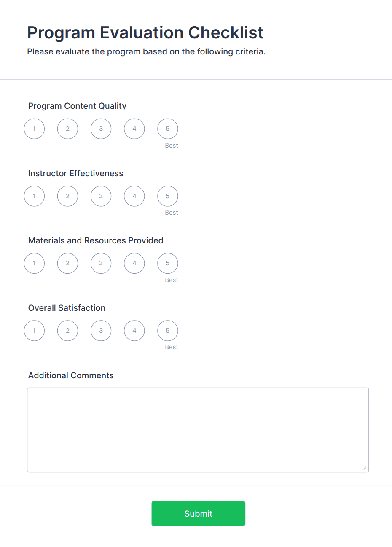This screenshot has width=392, height=547.
Task: Choose rating 2 for Overall Satisfaction
Action: pyautogui.click(x=67, y=331)
